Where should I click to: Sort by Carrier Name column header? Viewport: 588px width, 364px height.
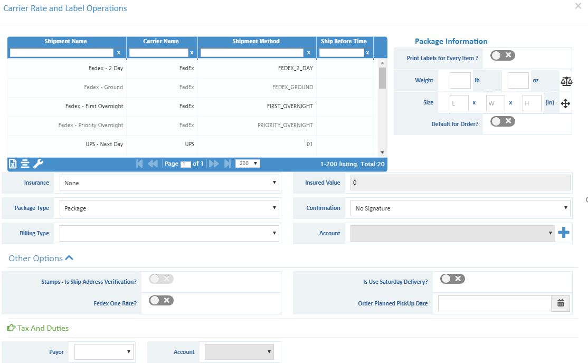(x=161, y=41)
